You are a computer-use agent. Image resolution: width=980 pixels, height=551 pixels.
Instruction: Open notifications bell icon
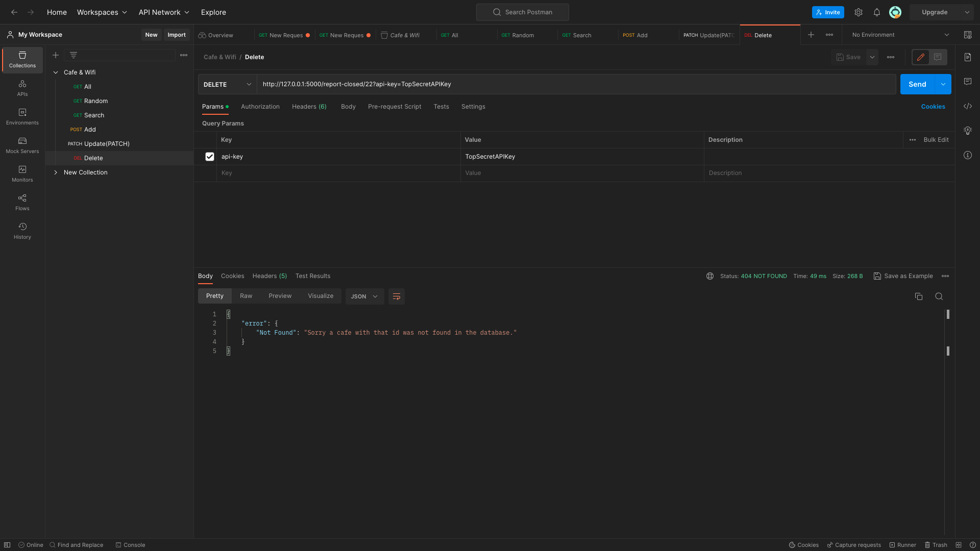(876, 12)
